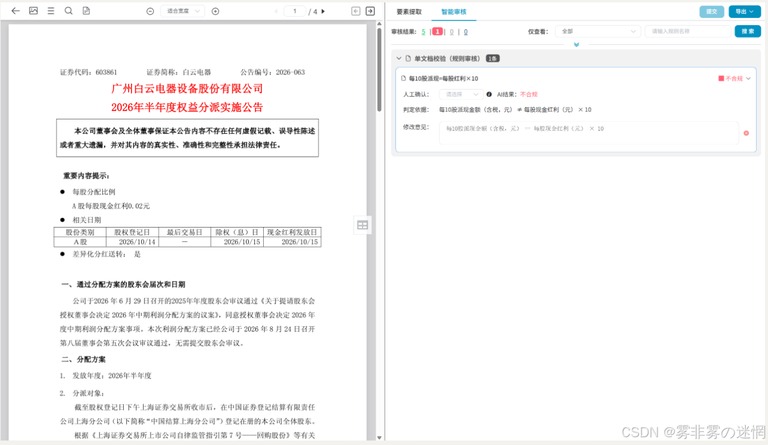Click the info icon beside AI结果
Viewport: 768px width, 445px height.
[x=489, y=94]
